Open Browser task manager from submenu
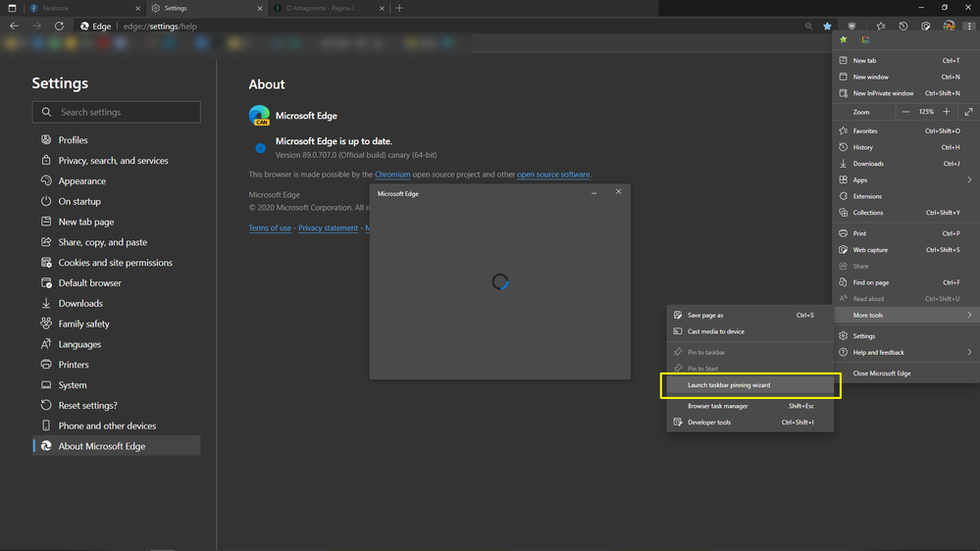Screen dimensions: 980x551 pos(750,406)
